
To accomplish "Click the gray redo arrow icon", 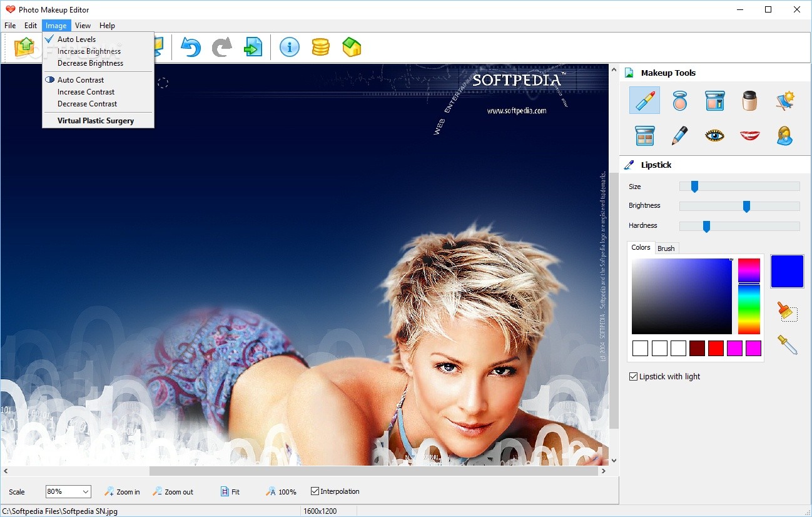I will coord(221,47).
